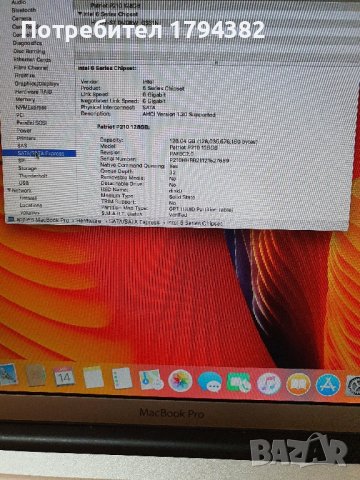Click Intel 6 Series Chipset details heading
The height and width of the screenshot is (480, 360).
107,68
